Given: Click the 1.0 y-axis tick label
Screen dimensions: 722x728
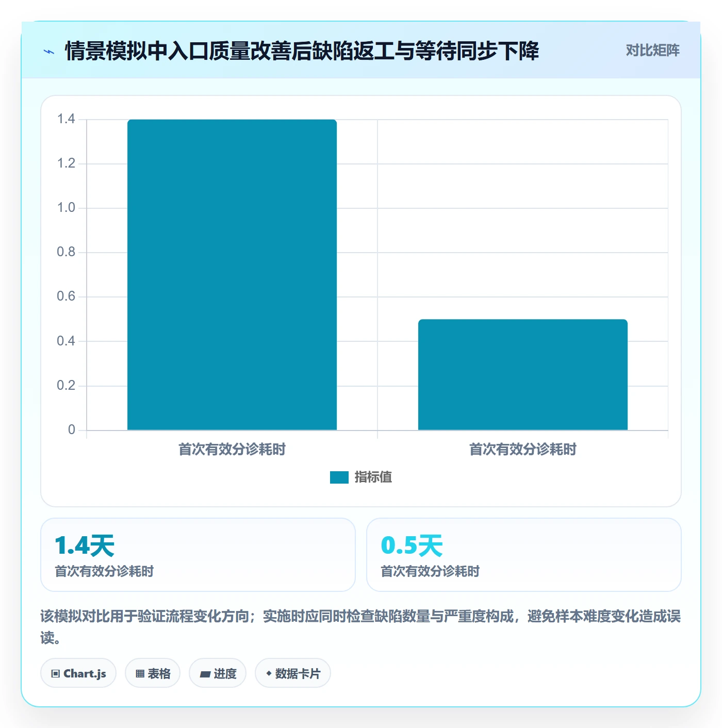Looking at the screenshot, I should tap(66, 208).
